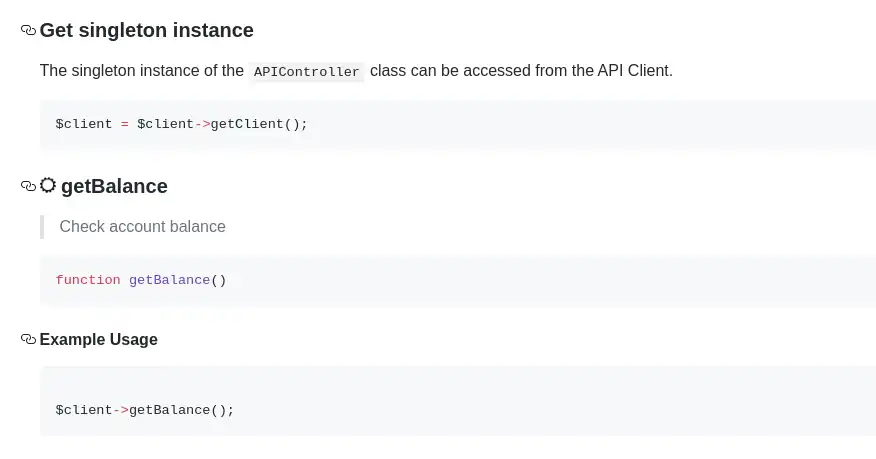The height and width of the screenshot is (459, 876).
Task: Click the red function keyword in code
Action: coord(88,280)
